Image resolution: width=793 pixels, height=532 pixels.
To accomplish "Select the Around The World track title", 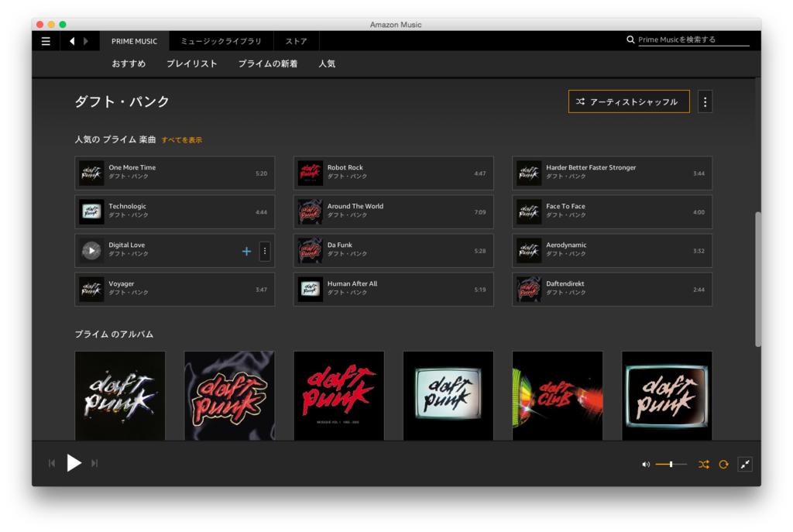I will click(x=355, y=206).
